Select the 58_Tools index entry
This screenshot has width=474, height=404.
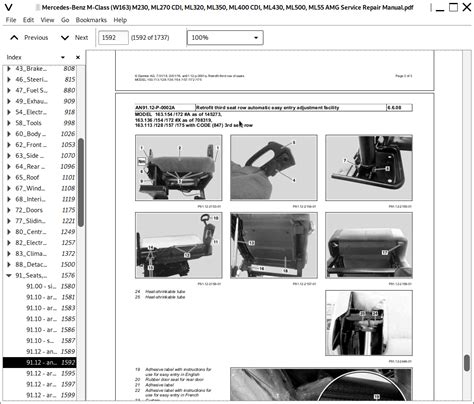click(40, 123)
